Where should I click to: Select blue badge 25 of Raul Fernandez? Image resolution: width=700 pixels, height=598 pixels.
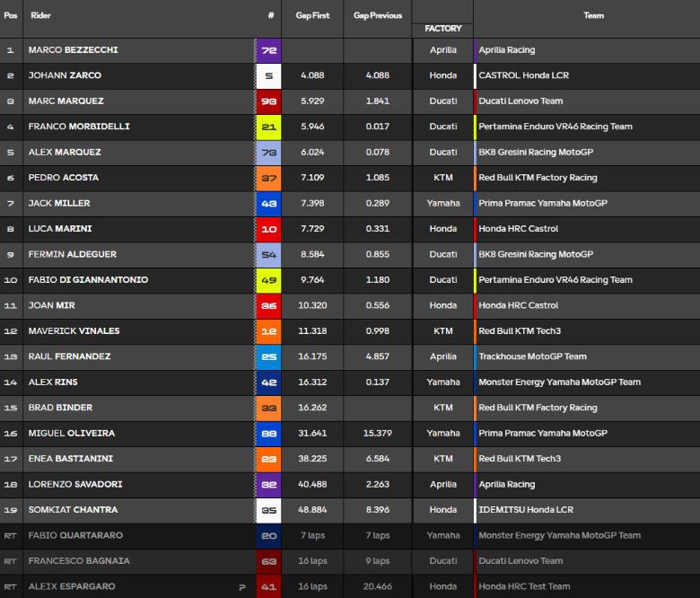[268, 356]
